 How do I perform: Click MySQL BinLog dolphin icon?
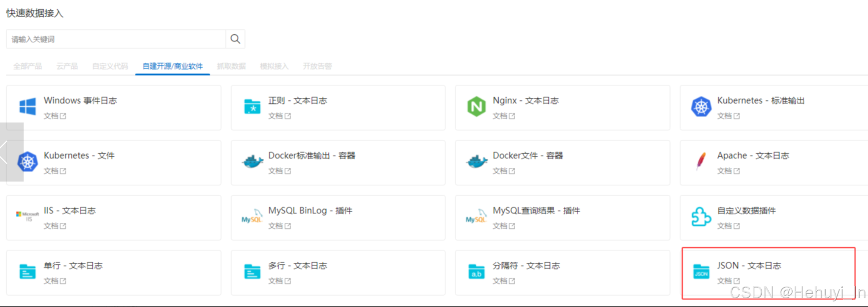[252, 216]
